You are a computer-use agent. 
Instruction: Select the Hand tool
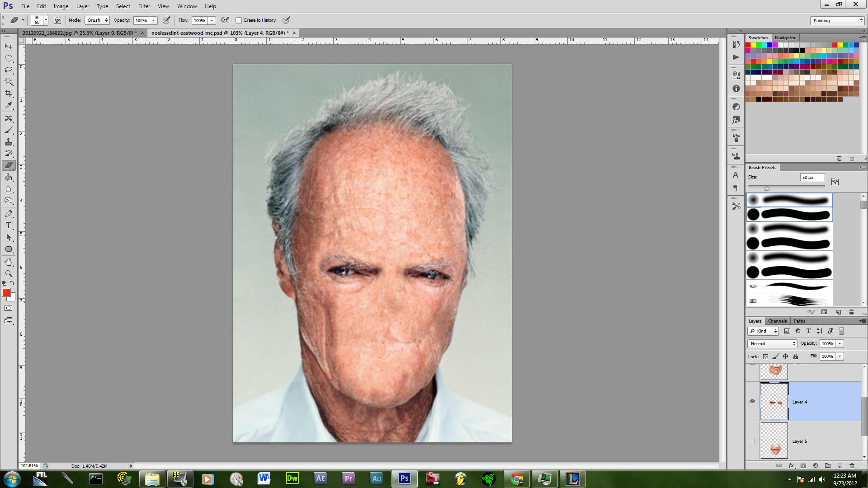point(9,262)
